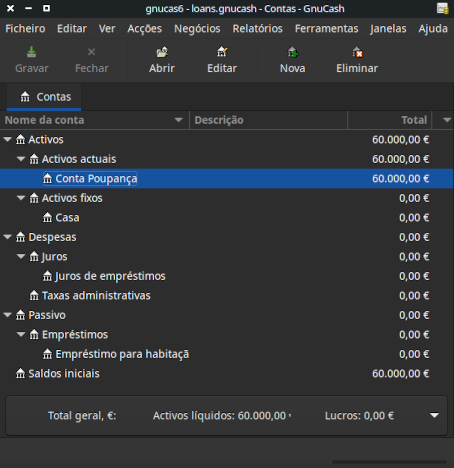Select the Empréstimo para habitaçã account name
Screen dimensions: 454x468
[122, 354]
